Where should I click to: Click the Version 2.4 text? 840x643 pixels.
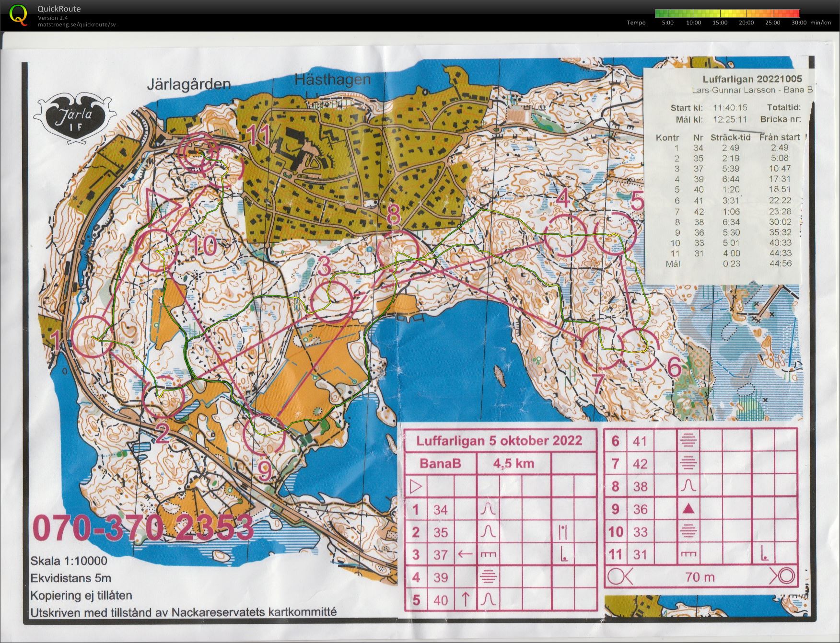53,18
